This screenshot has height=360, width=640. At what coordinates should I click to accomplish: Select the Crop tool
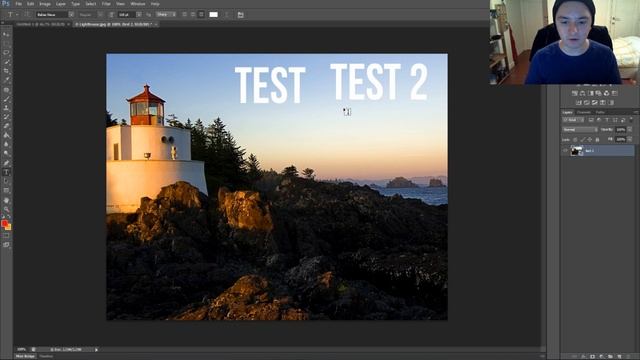(6, 71)
